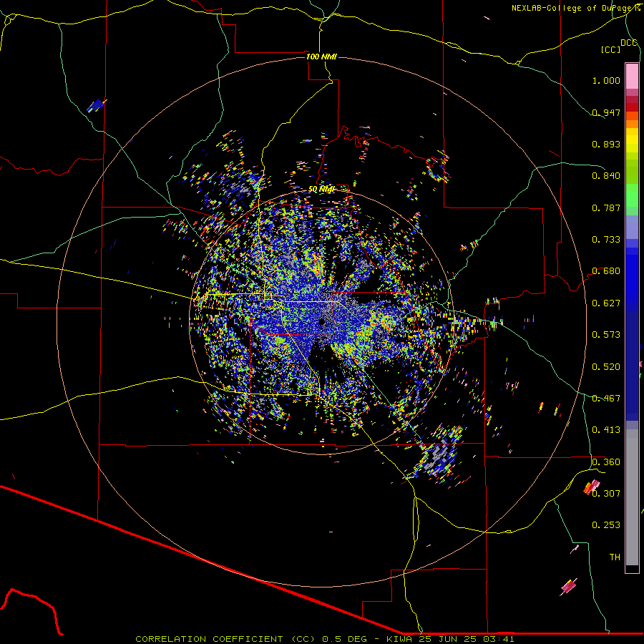644x644 pixels.
Task: Pick the gray swatch on the color bar
Action: click(x=632, y=497)
